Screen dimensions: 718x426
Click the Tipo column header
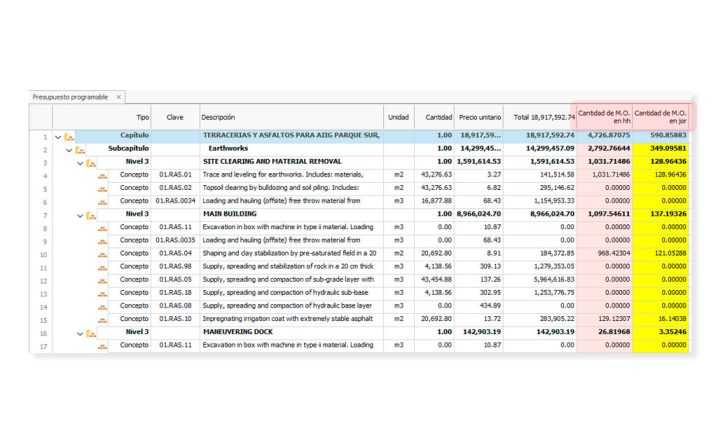[x=102, y=117]
